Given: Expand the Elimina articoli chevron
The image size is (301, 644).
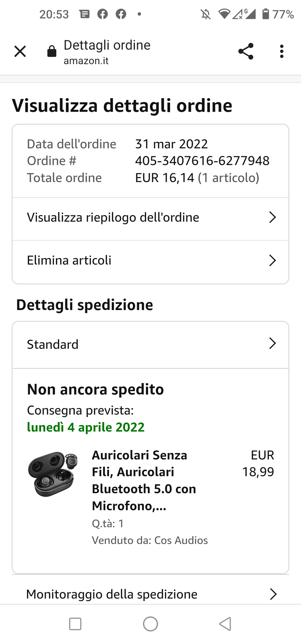Looking at the screenshot, I should coord(272,260).
